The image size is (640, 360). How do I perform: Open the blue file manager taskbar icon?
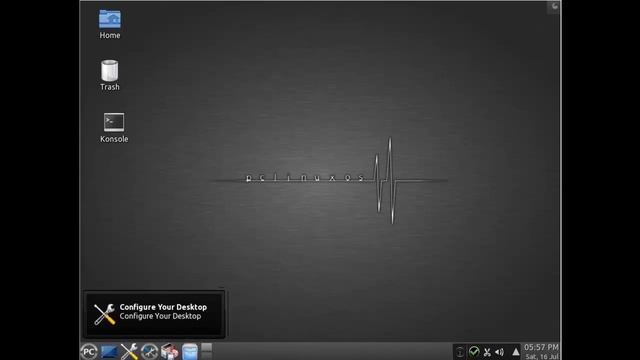coord(190,352)
